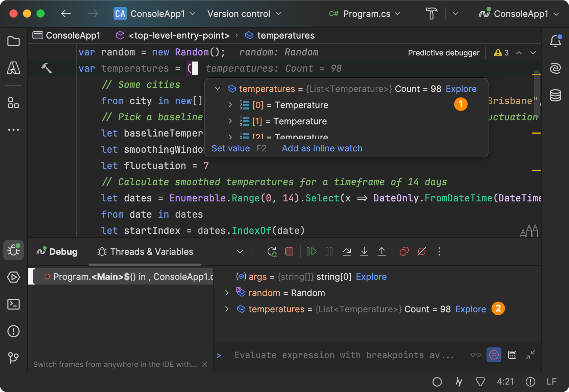Open the Program.cs file dropdown
Image resolution: width=569 pixels, height=392 pixels.
click(365, 14)
